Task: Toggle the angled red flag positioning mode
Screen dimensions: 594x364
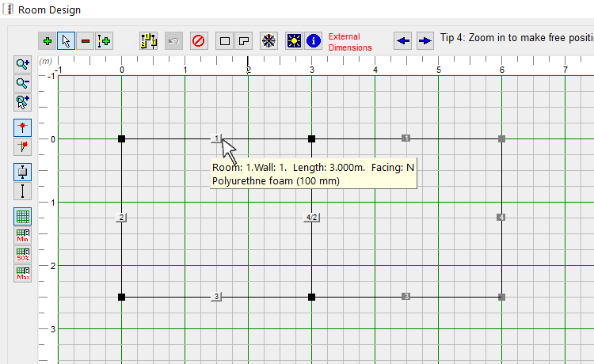Action: [x=22, y=146]
